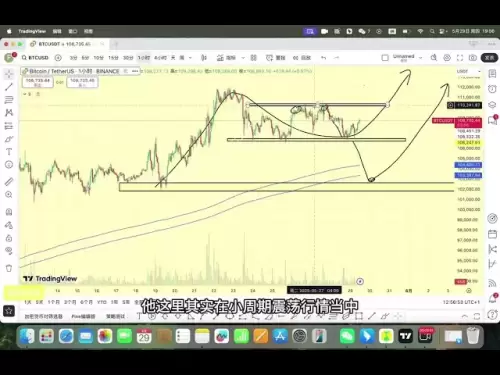Image resolution: width=500 pixels, height=375 pixels.
Task: Switch to the 4-hour timeframe
Action: pos(160,58)
